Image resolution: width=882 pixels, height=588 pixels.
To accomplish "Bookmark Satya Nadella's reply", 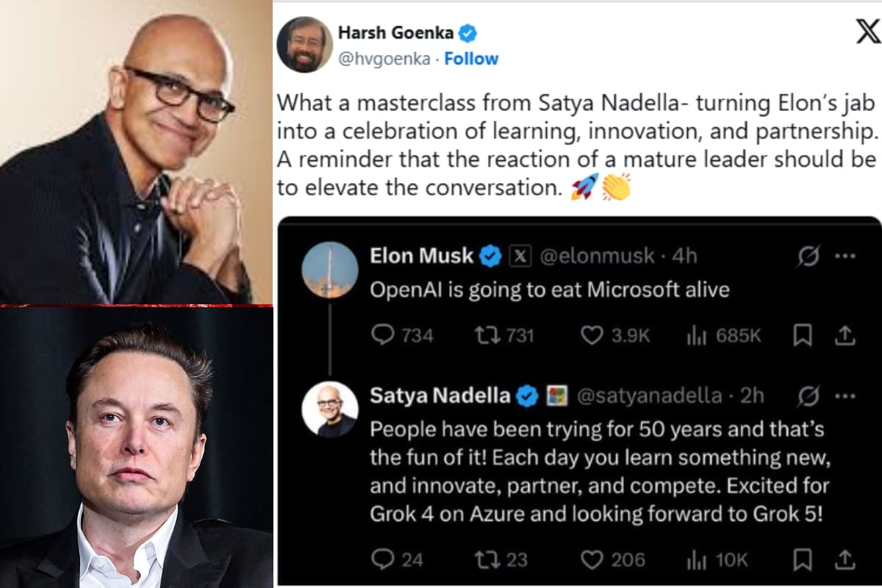I will pyautogui.click(x=803, y=560).
